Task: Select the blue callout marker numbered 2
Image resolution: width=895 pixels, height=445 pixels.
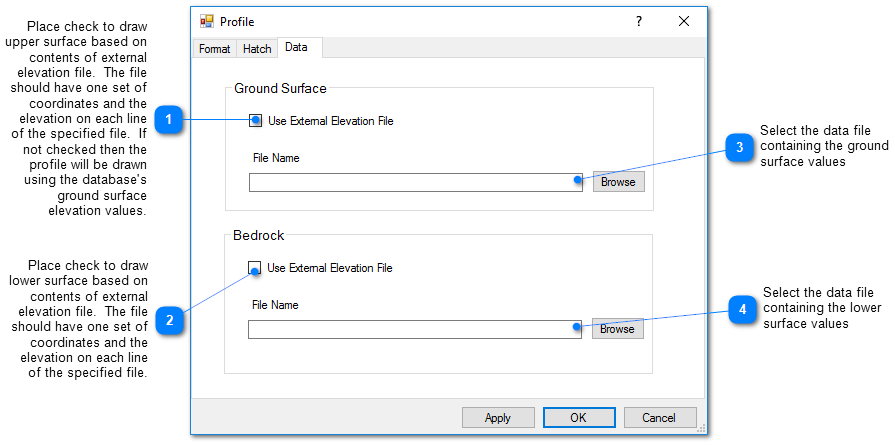Action: tap(170, 320)
